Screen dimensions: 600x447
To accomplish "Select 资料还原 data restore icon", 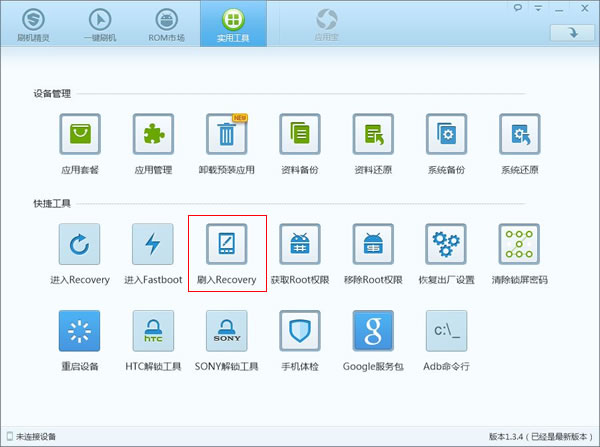I will coord(373,134).
